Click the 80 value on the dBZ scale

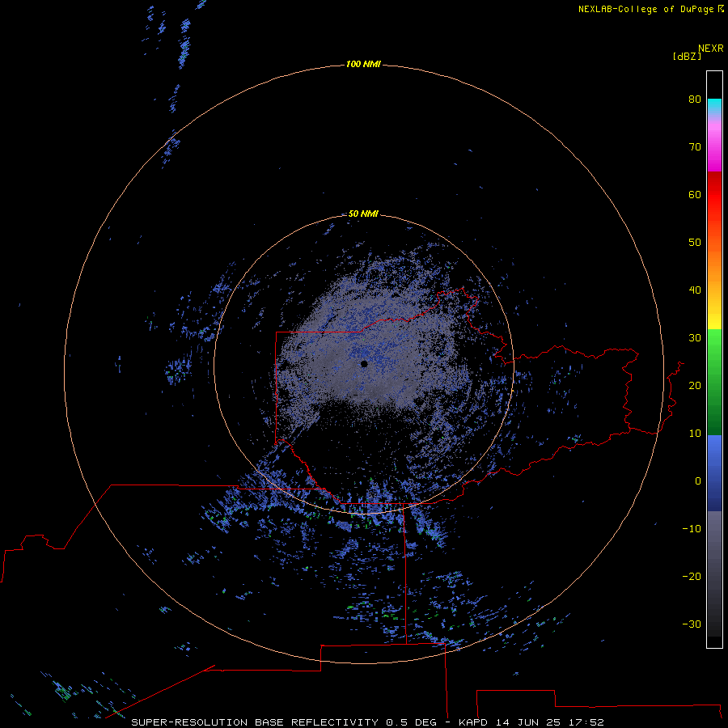(x=695, y=99)
